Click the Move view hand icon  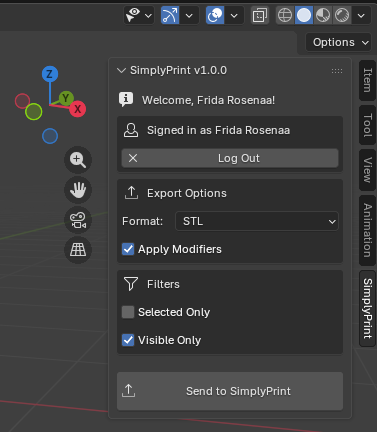pyautogui.click(x=78, y=190)
